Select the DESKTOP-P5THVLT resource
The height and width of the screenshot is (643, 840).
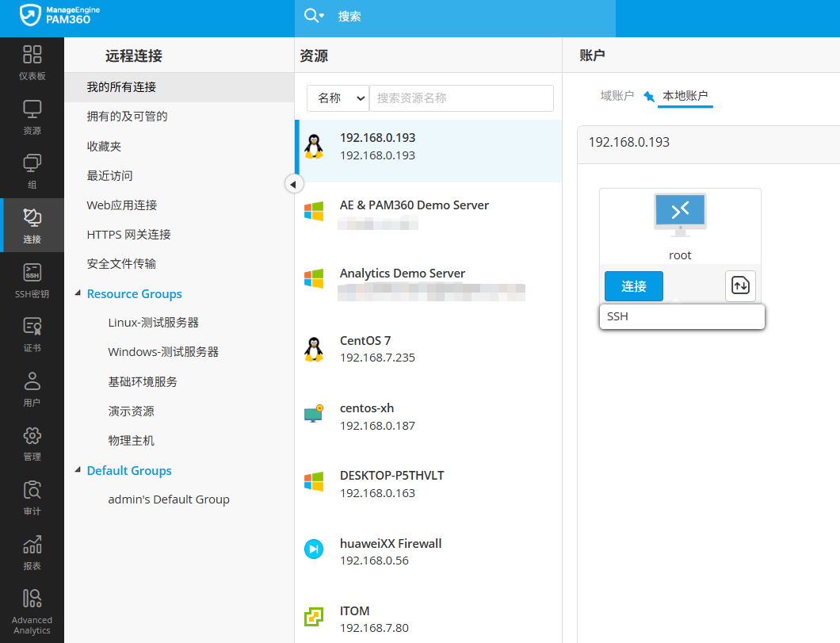click(429, 484)
